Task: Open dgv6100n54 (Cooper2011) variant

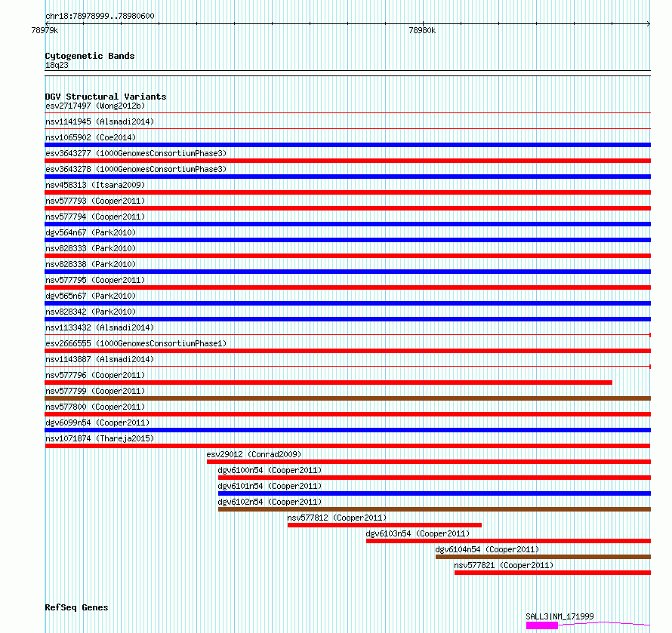Action: [270, 470]
